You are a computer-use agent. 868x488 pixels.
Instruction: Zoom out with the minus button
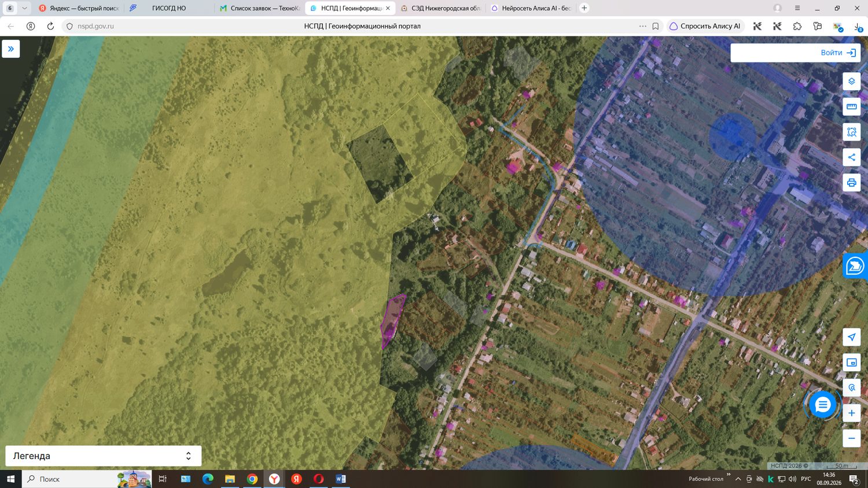point(851,438)
